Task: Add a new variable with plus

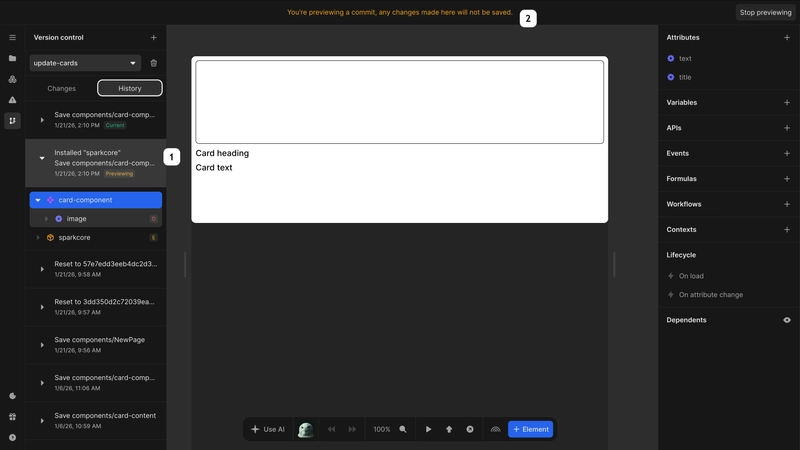Action: pyautogui.click(x=787, y=103)
